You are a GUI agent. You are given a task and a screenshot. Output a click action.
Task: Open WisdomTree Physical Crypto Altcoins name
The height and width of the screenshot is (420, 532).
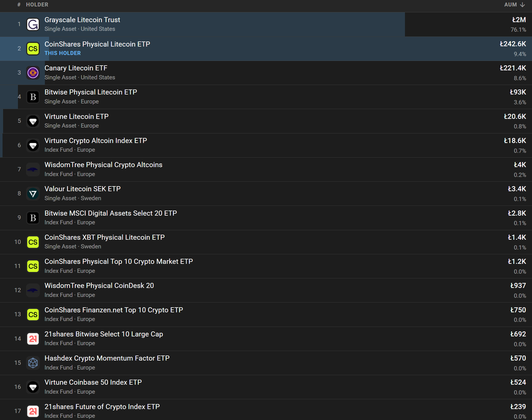(103, 165)
